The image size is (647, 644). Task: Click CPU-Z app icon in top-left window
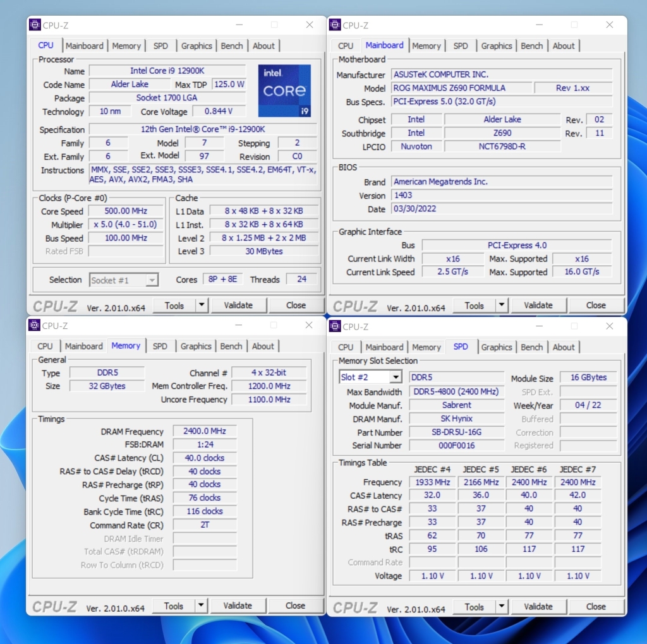pyautogui.click(x=35, y=25)
